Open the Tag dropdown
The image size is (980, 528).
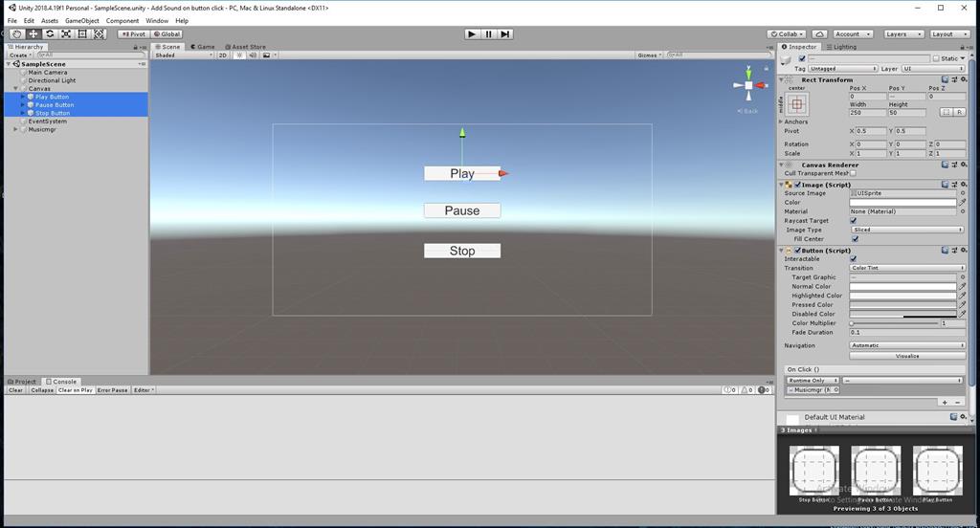pos(843,68)
